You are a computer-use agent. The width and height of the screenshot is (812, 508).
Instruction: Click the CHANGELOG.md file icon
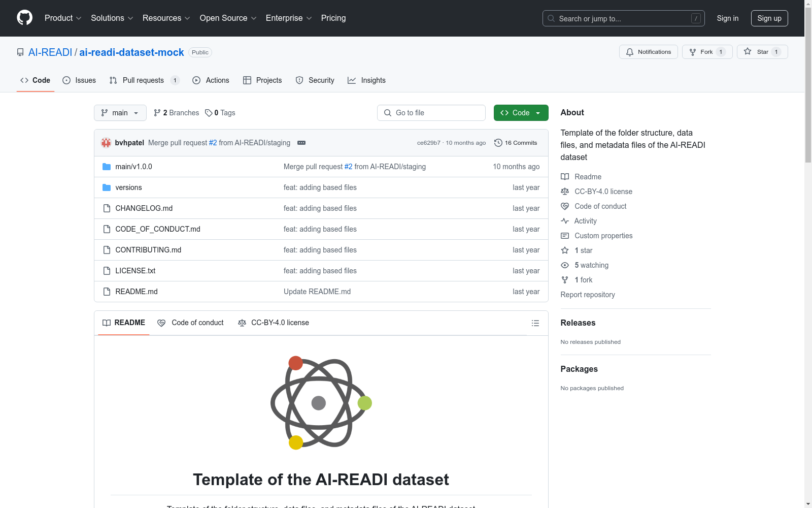pos(107,208)
